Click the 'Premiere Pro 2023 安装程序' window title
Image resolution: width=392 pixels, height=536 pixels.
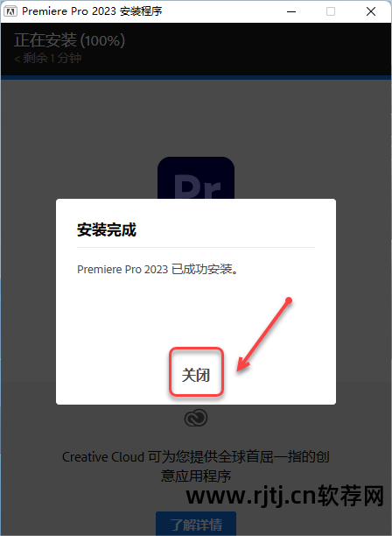pyautogui.click(x=92, y=11)
